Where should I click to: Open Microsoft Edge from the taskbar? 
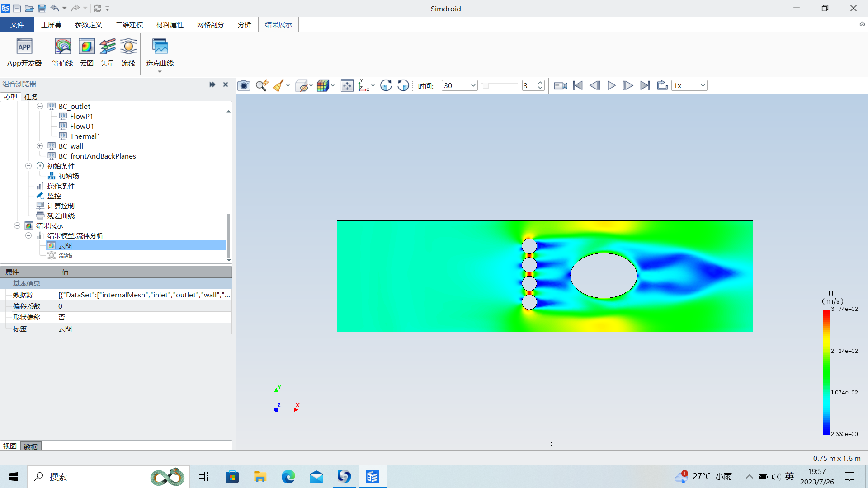(x=288, y=477)
